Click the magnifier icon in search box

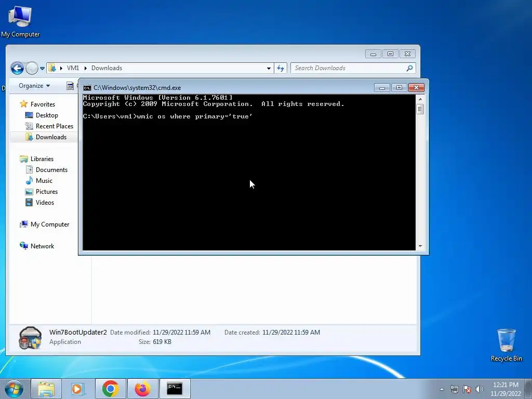(x=409, y=68)
